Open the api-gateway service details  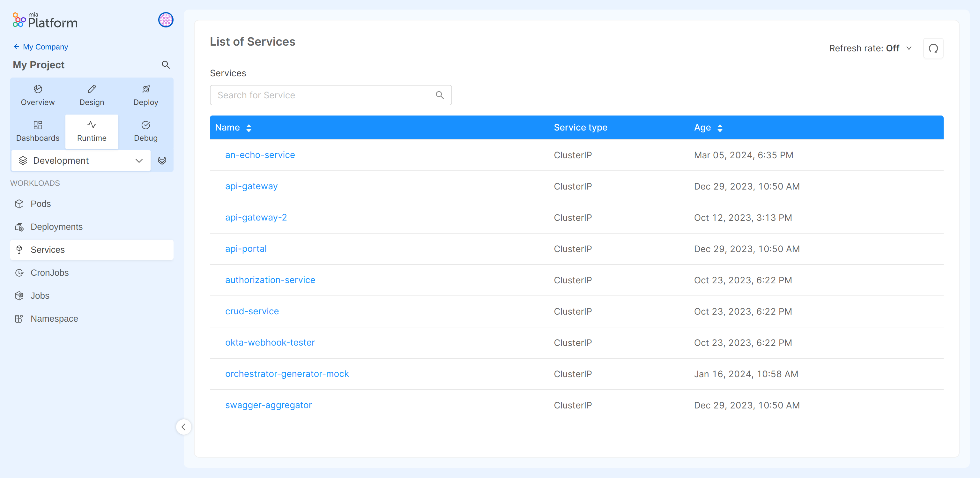tap(251, 186)
